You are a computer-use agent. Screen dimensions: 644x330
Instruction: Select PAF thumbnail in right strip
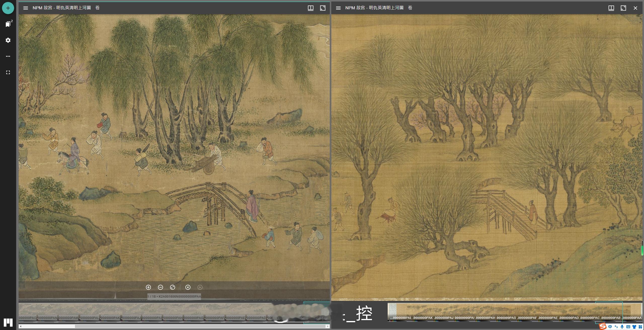point(527,312)
